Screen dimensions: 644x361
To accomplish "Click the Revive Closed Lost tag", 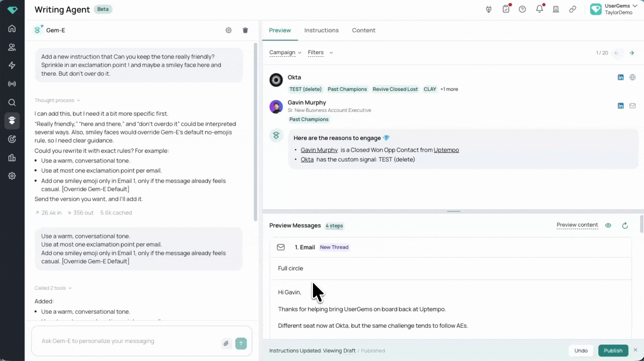I will (x=395, y=89).
